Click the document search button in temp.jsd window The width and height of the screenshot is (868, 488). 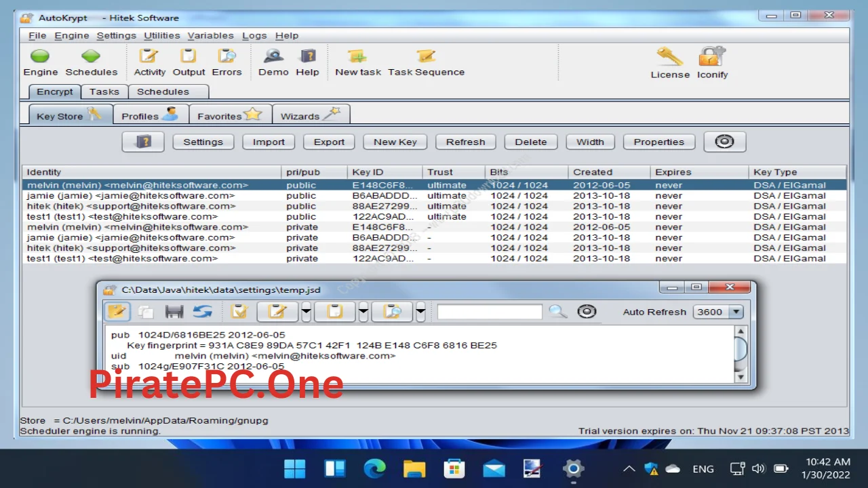(393, 312)
